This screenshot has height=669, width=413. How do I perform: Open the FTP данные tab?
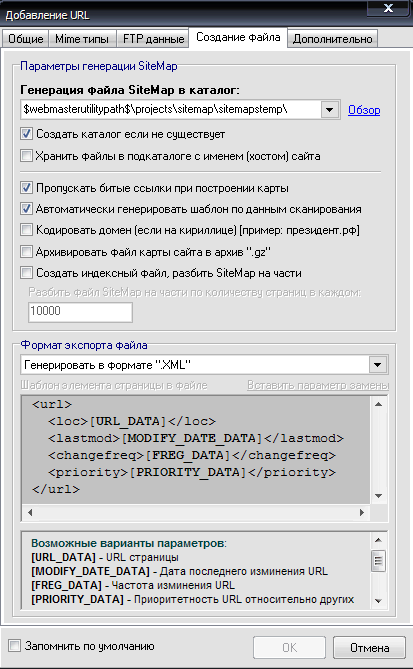153,39
